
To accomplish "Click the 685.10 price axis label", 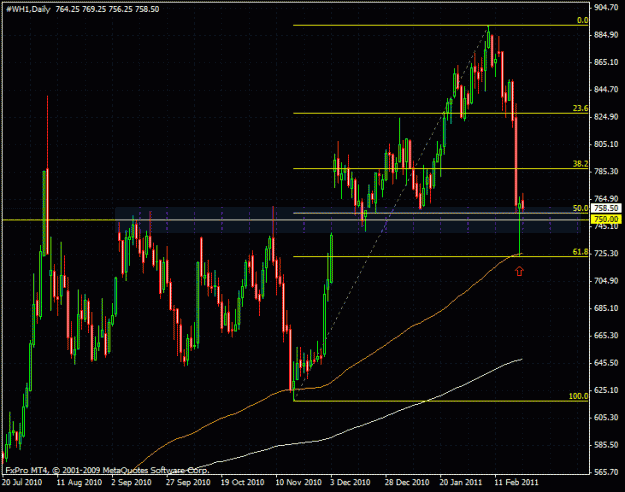I will click(606, 308).
